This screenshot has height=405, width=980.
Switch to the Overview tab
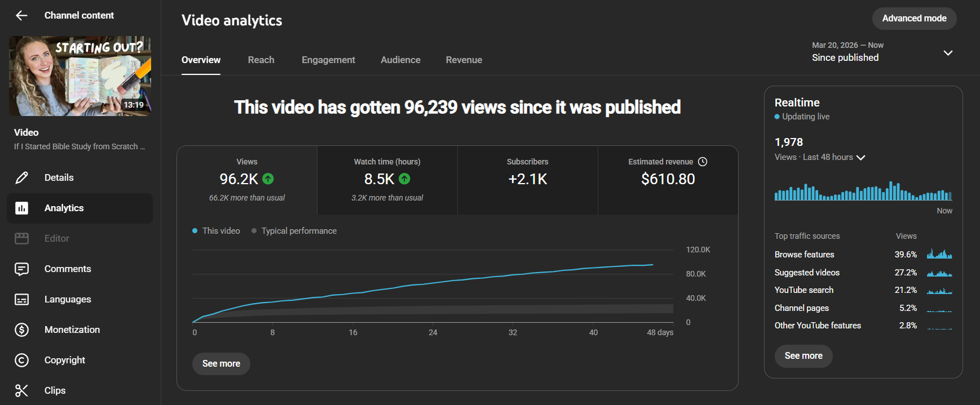click(x=201, y=60)
